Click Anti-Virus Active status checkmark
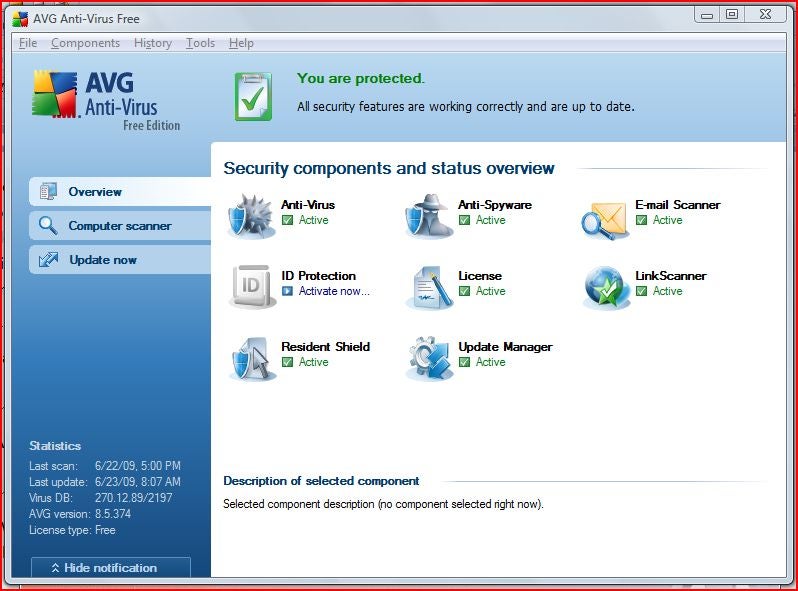The image size is (798, 591). coord(288,220)
